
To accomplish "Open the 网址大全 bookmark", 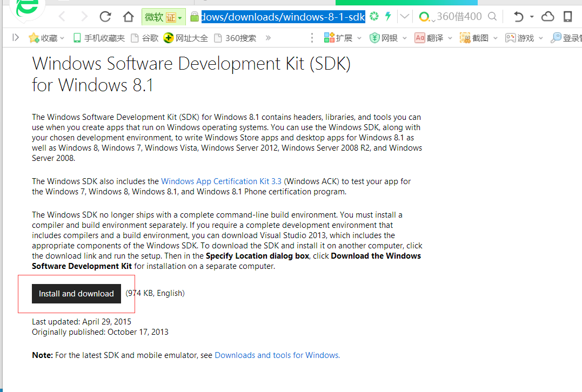I will coord(185,38).
